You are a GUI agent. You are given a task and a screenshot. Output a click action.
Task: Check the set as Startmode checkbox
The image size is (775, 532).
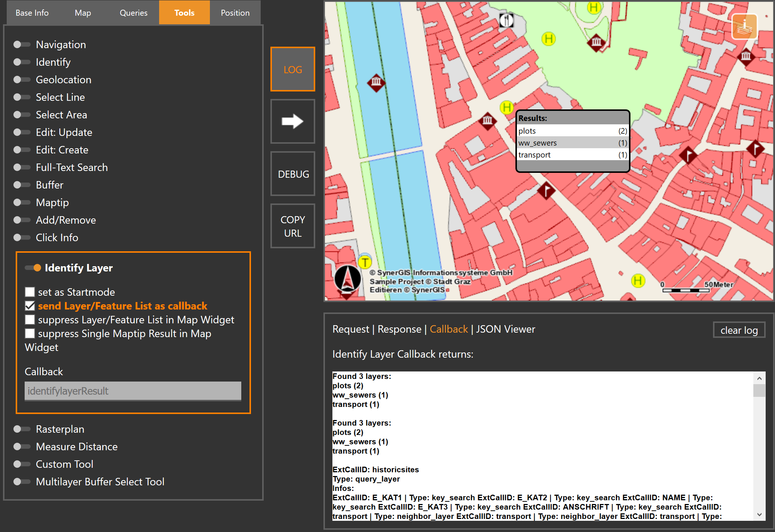click(30, 292)
